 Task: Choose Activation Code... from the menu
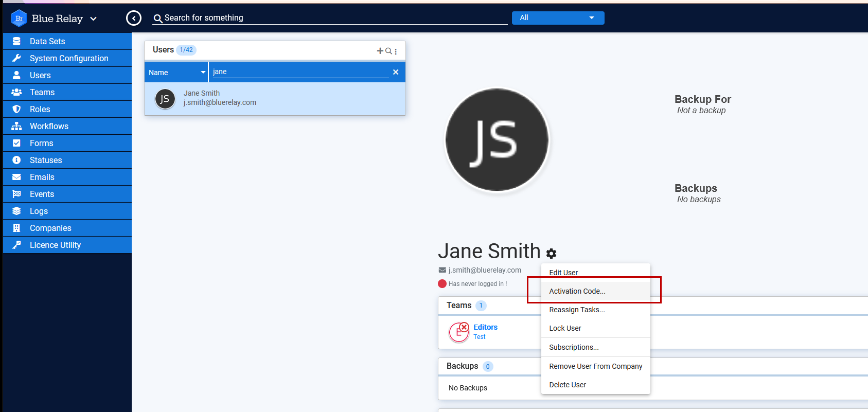point(596,291)
